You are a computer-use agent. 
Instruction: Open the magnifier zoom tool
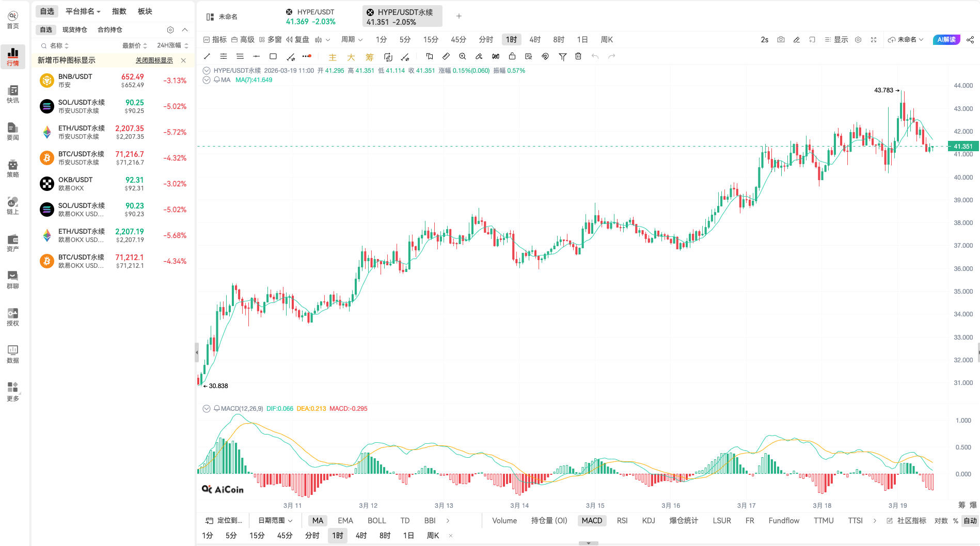coord(462,57)
